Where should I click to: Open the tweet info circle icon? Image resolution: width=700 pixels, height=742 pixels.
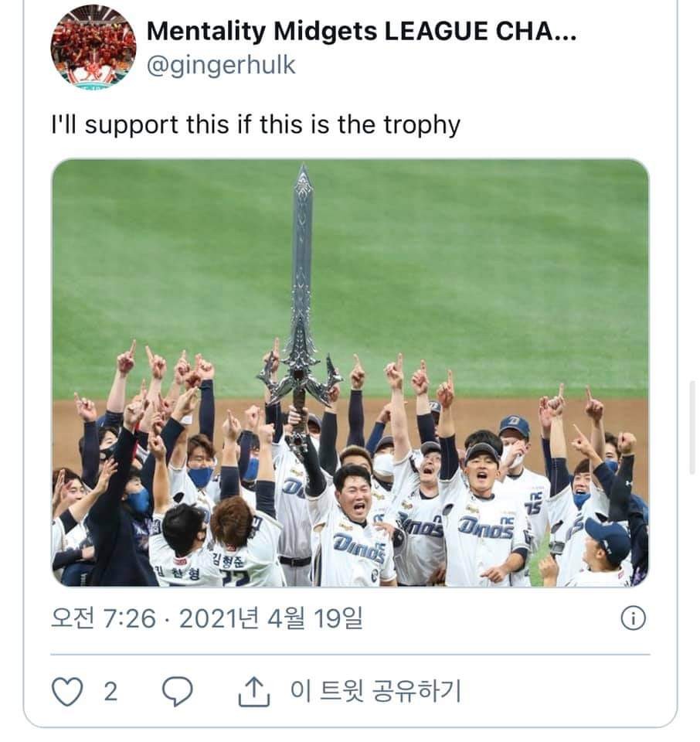click(634, 618)
